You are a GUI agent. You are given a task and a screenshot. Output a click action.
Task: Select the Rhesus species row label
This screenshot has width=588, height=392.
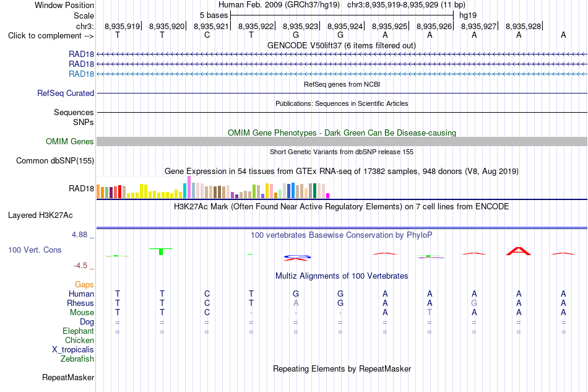click(80, 303)
